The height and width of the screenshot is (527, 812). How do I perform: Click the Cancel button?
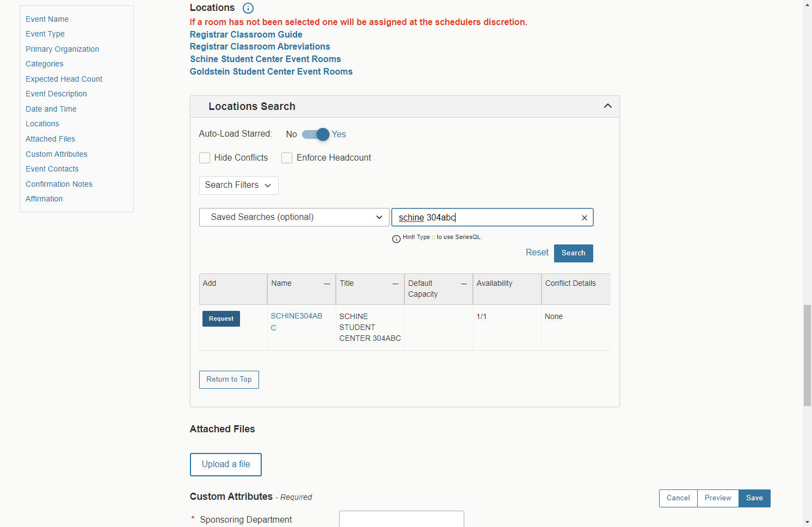(x=678, y=498)
